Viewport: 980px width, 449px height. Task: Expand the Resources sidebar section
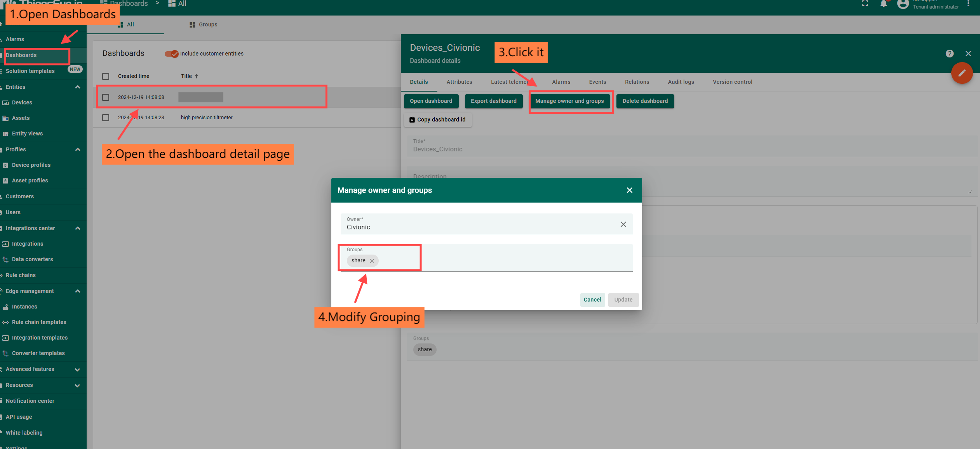[78, 385]
